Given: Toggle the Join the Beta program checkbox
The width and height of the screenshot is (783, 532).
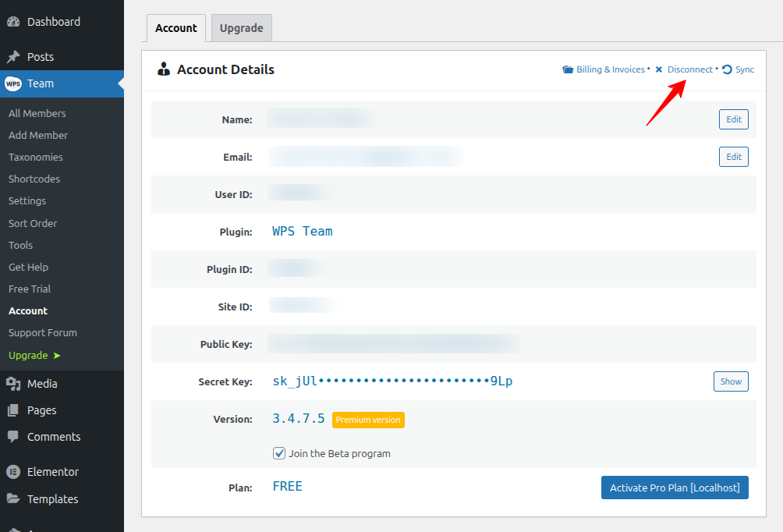Looking at the screenshot, I should (279, 453).
